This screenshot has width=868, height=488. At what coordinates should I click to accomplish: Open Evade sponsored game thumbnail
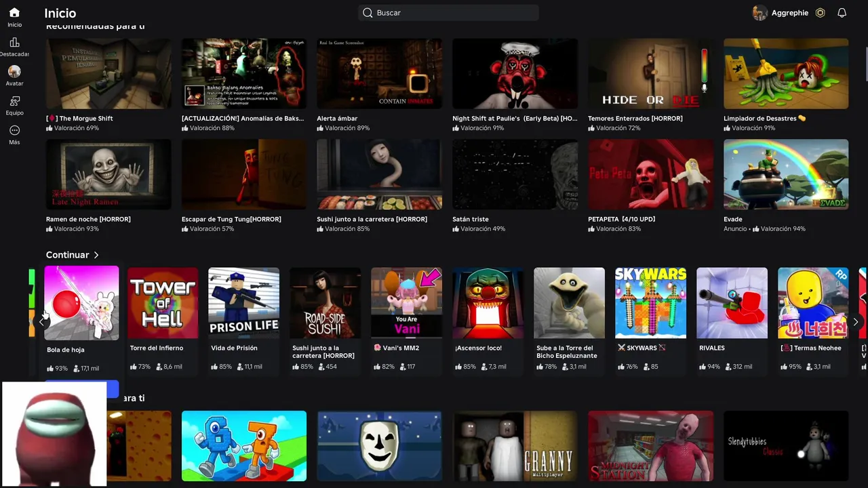(786, 174)
